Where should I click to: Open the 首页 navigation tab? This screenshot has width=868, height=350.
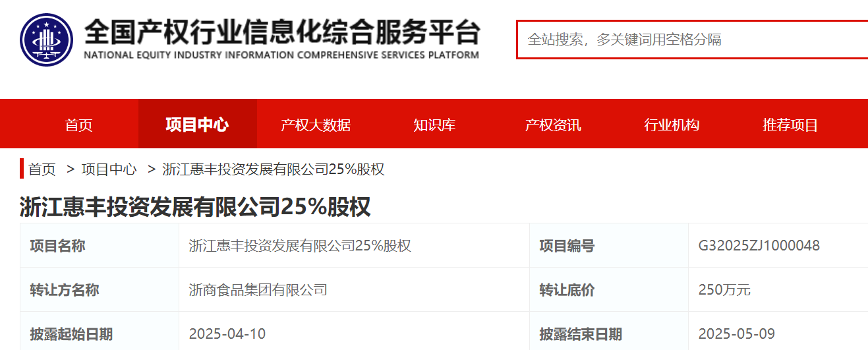(79, 125)
